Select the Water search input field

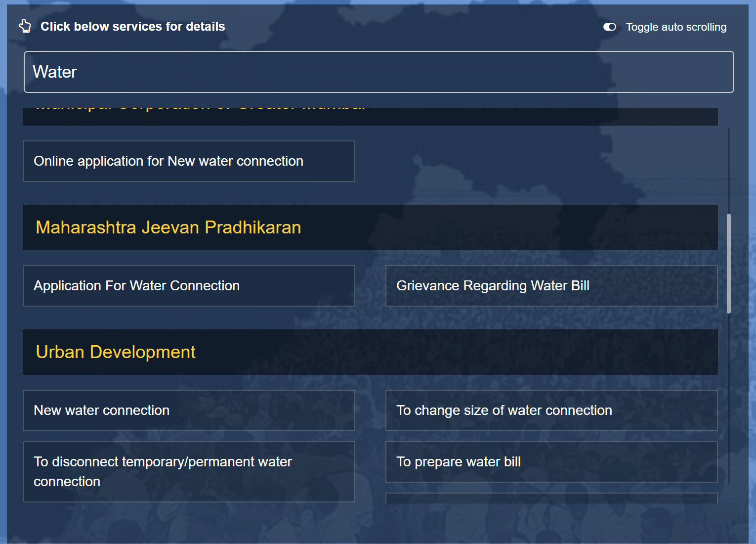tap(378, 72)
